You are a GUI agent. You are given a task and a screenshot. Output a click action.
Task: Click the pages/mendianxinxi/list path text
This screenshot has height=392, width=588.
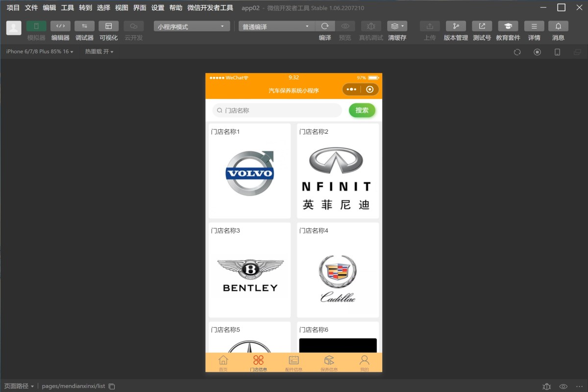point(73,386)
